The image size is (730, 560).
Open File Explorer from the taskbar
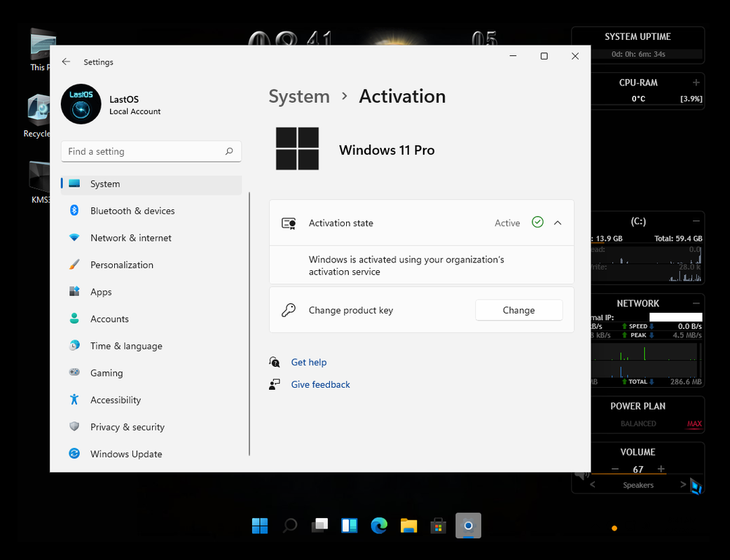[x=408, y=526]
